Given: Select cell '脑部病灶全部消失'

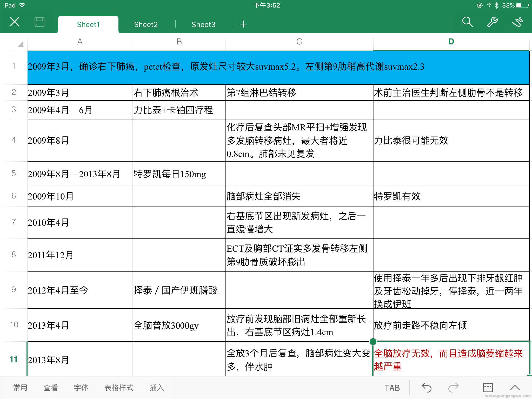Looking at the screenshot, I should click(299, 196).
